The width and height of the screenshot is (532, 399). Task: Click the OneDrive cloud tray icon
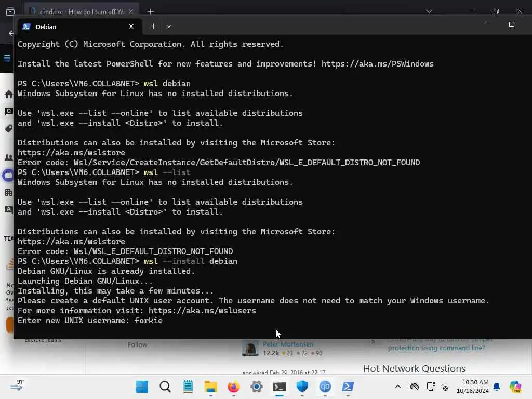414,387
